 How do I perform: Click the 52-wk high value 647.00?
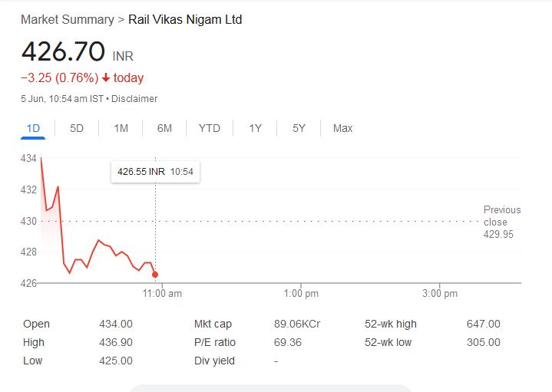click(483, 324)
